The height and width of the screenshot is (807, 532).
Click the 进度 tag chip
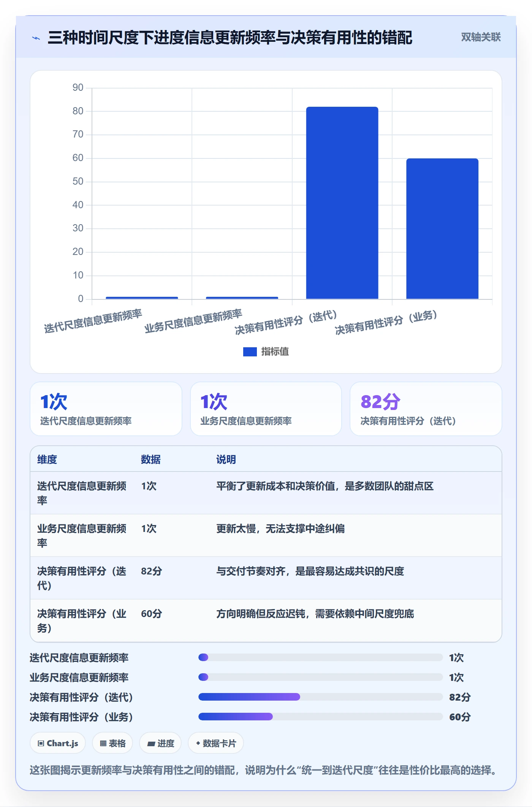coord(160,743)
